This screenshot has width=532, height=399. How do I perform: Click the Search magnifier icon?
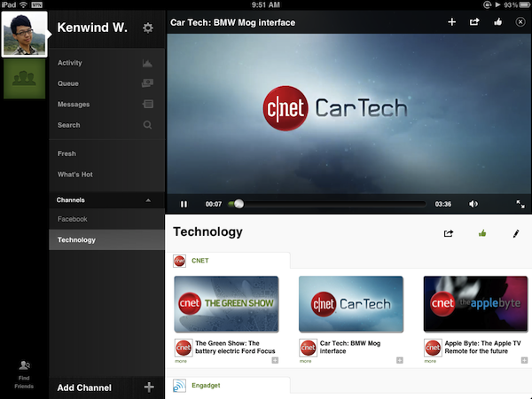coord(147,125)
